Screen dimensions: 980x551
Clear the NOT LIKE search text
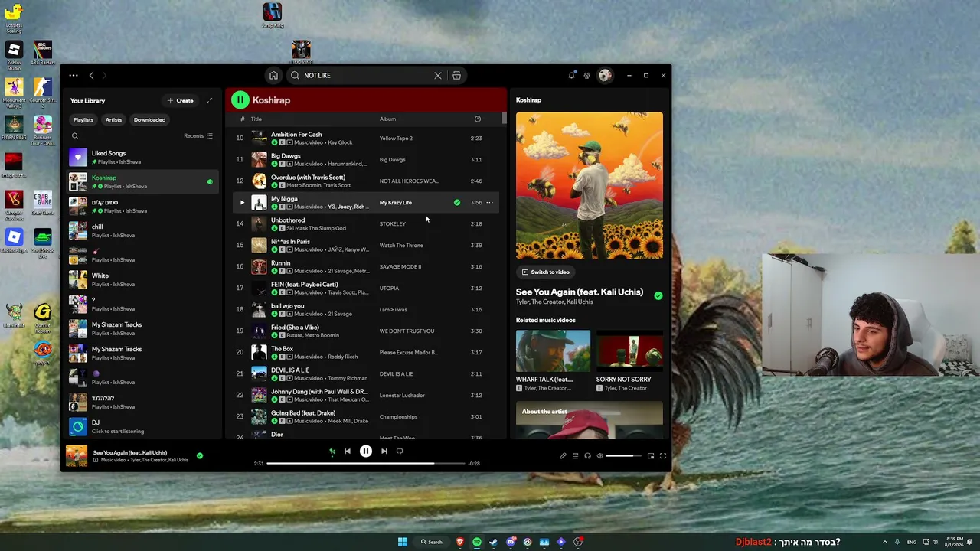point(438,76)
